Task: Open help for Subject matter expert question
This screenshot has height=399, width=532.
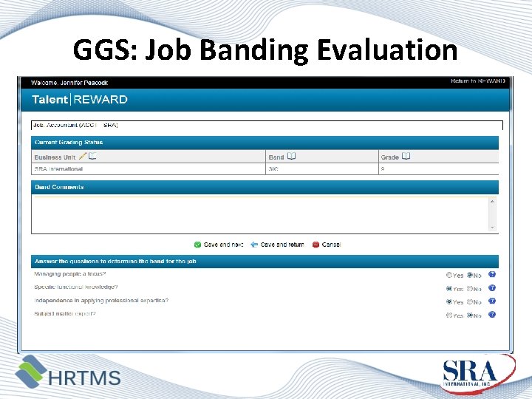Action: click(x=492, y=315)
